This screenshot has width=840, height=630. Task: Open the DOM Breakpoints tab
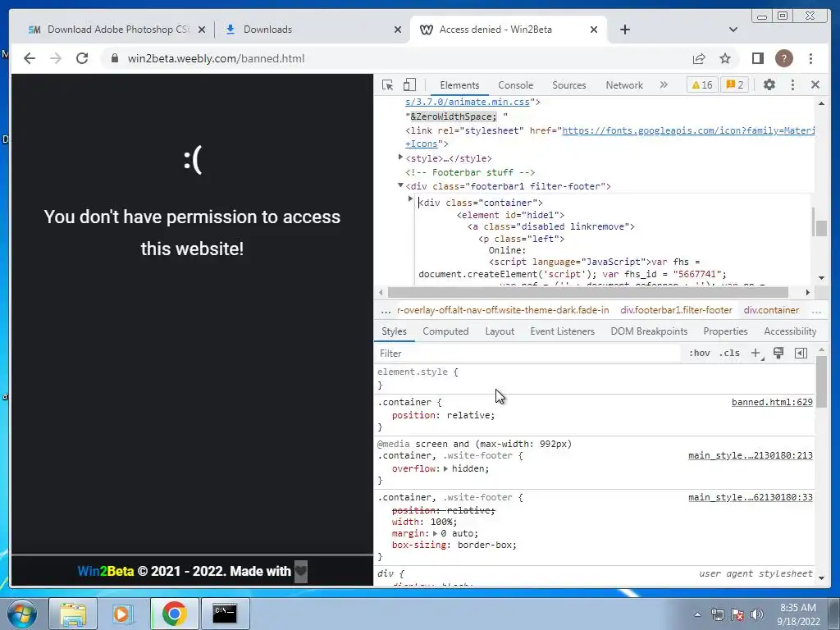pos(650,331)
